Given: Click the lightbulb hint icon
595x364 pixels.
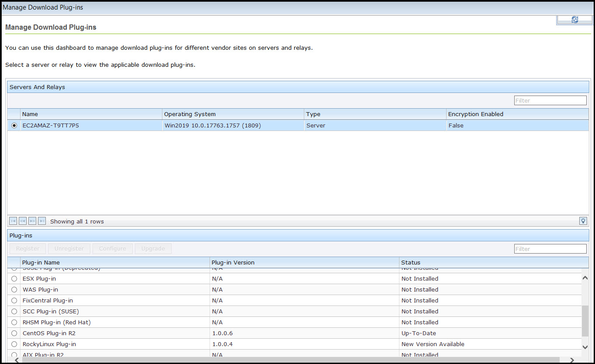Looking at the screenshot, I should (x=583, y=221).
